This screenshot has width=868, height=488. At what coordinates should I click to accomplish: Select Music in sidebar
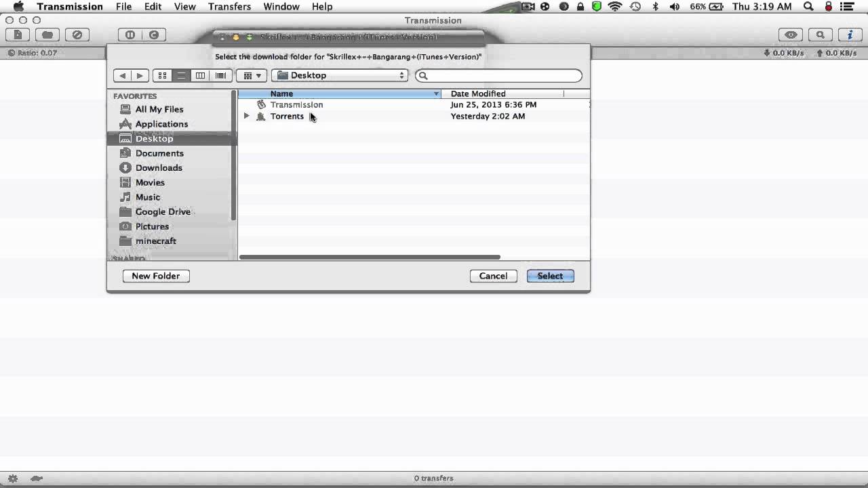click(x=148, y=197)
